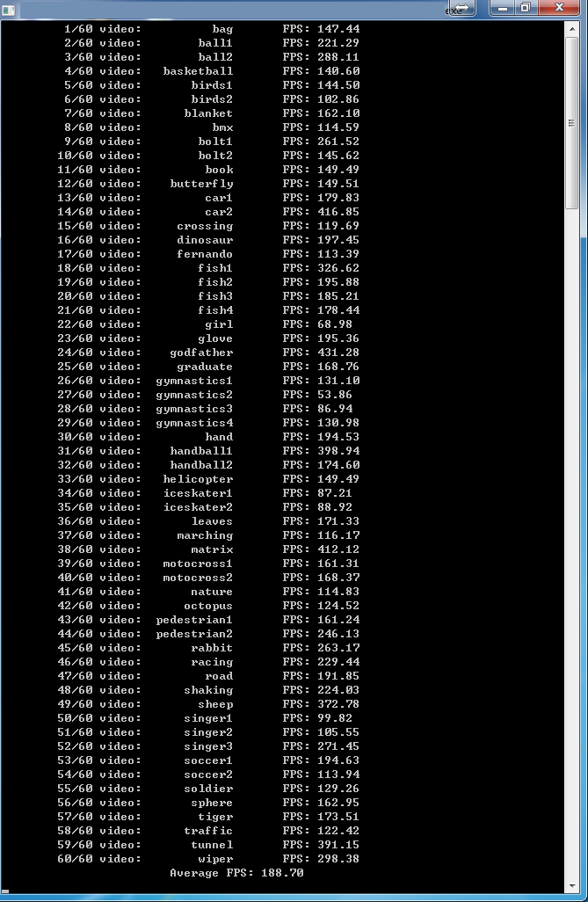This screenshot has height=902, width=588.
Task: Minimize the console window
Action: (x=503, y=8)
